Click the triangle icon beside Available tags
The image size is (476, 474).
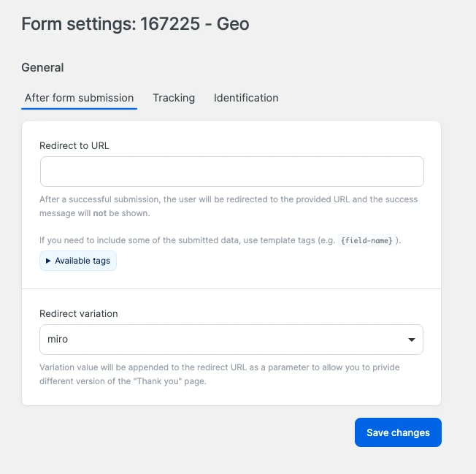click(48, 261)
